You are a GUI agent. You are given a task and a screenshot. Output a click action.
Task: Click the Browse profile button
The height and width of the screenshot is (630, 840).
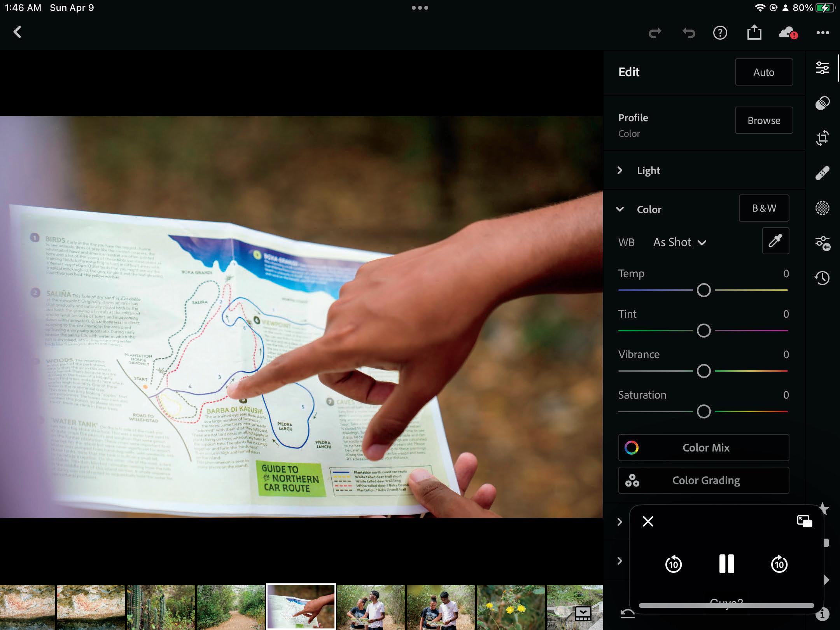coord(764,121)
